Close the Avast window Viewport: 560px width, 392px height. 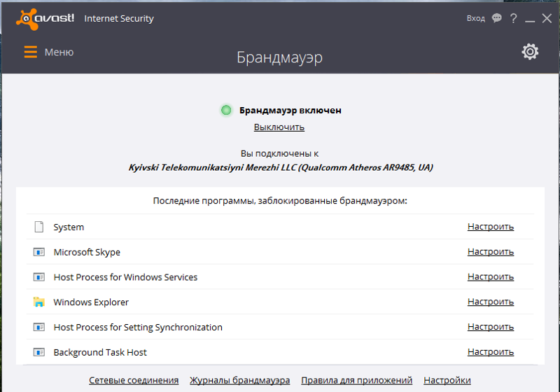(547, 18)
